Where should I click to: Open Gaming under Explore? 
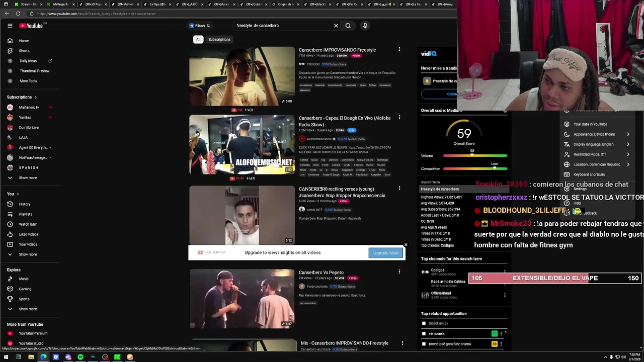pos(25,289)
